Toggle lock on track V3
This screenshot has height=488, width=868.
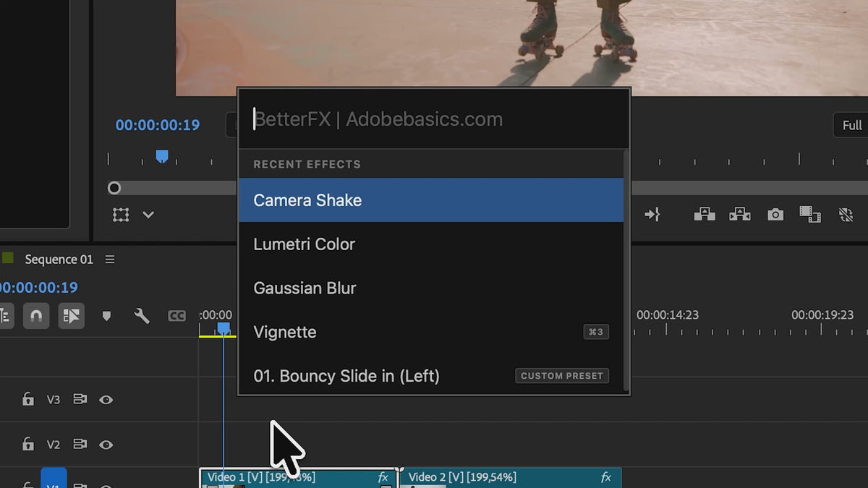click(x=28, y=399)
